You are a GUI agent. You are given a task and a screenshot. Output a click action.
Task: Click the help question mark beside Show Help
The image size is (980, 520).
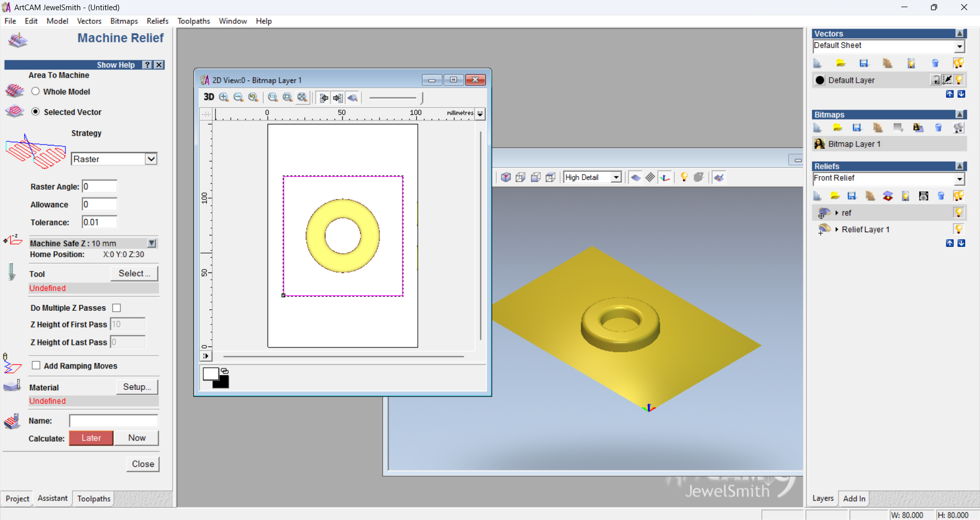[148, 65]
